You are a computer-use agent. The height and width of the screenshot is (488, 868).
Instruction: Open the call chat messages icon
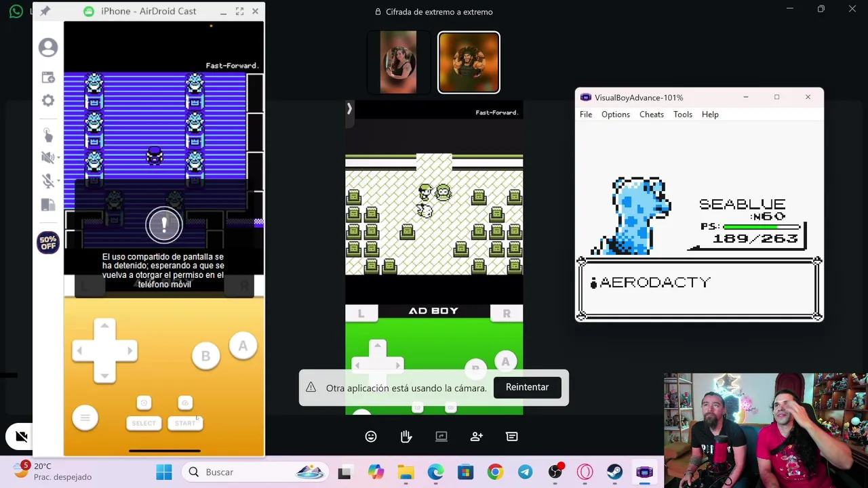pos(512,436)
